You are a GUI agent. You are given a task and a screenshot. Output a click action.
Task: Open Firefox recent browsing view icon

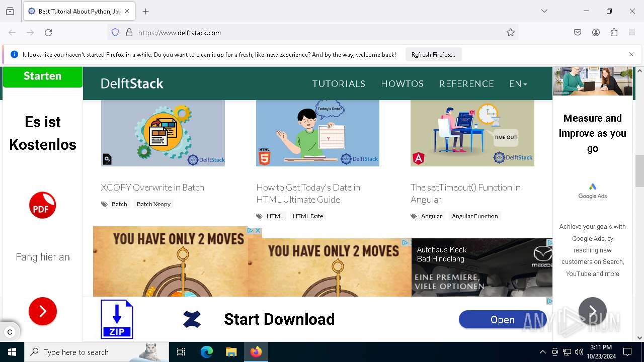(10, 11)
